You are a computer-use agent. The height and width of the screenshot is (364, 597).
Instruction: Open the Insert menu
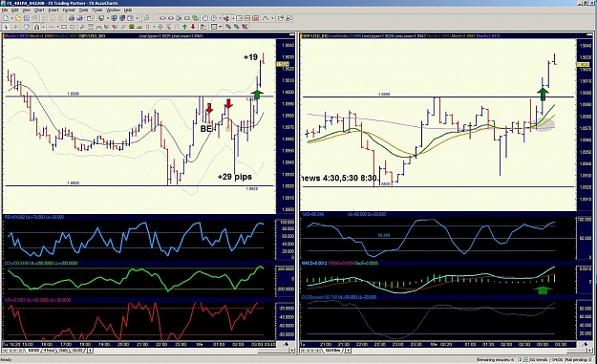pos(53,10)
